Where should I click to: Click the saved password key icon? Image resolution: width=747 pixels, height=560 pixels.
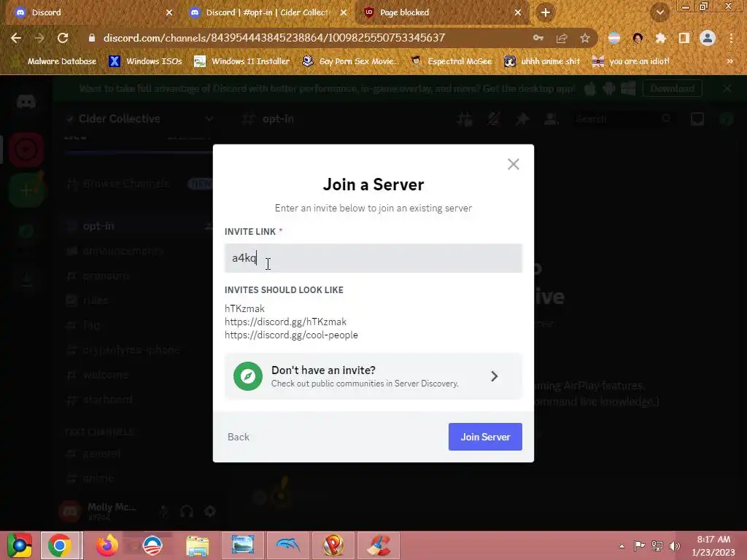click(x=538, y=38)
